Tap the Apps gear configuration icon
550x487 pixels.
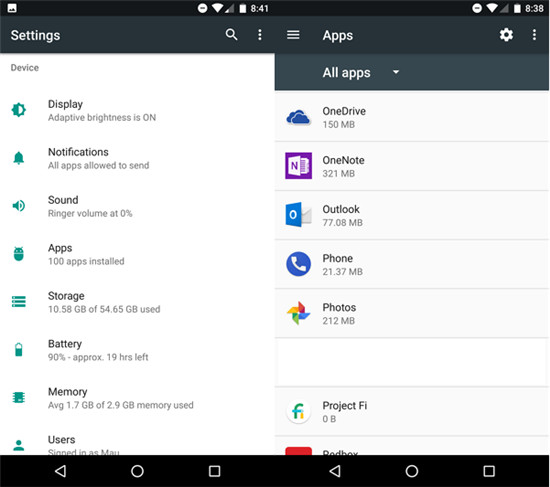coord(506,35)
